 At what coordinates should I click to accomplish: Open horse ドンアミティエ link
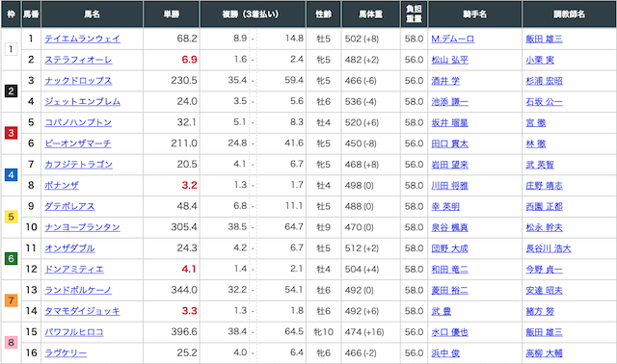coord(74,270)
